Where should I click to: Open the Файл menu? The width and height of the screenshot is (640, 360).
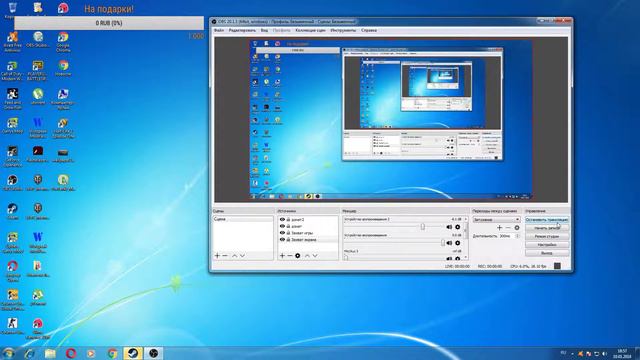(219, 30)
